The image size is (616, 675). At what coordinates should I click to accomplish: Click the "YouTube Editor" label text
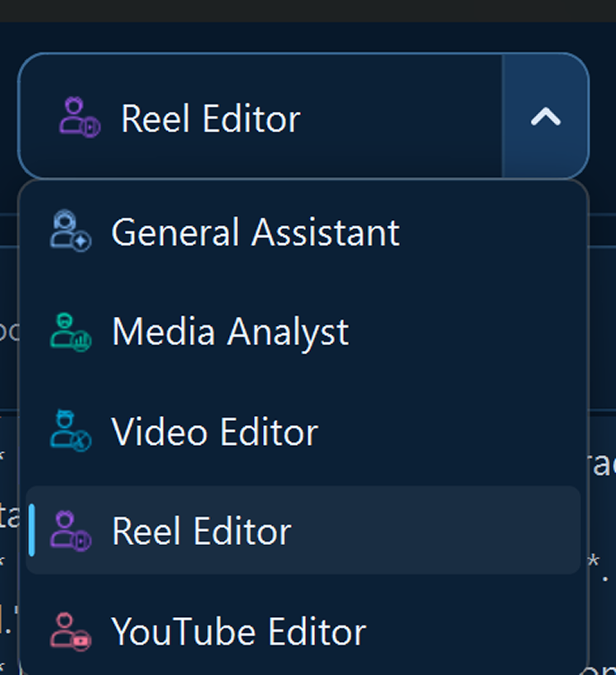239,632
